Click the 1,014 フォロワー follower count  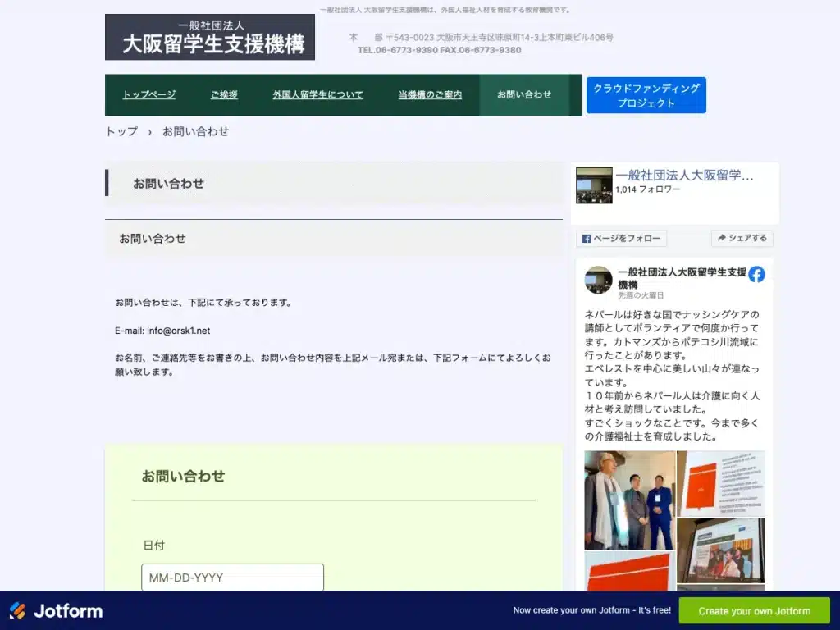[648, 189]
